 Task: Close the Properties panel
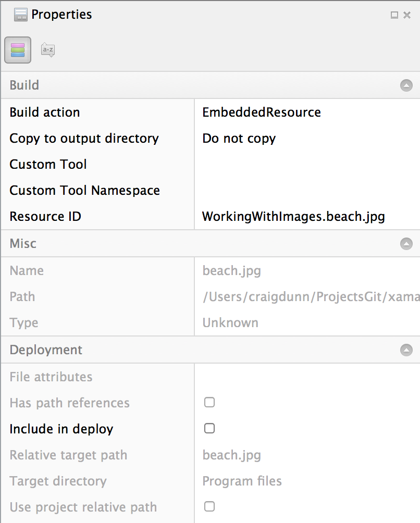(x=407, y=15)
